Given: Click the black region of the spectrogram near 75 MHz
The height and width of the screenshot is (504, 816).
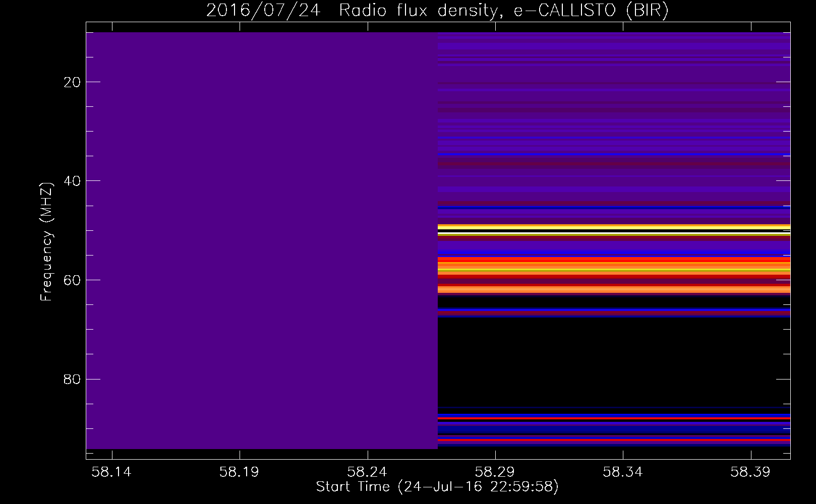Looking at the screenshot, I should click(x=614, y=361).
